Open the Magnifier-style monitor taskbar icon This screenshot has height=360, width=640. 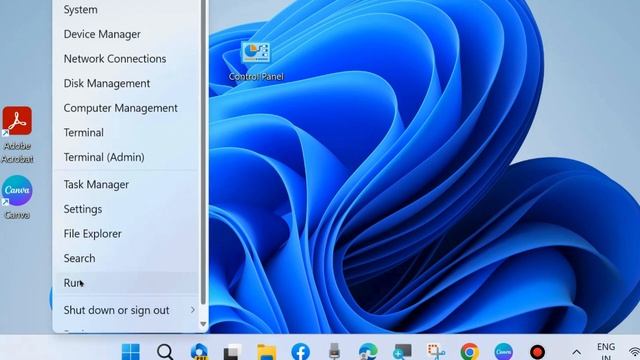pyautogui.click(x=402, y=351)
